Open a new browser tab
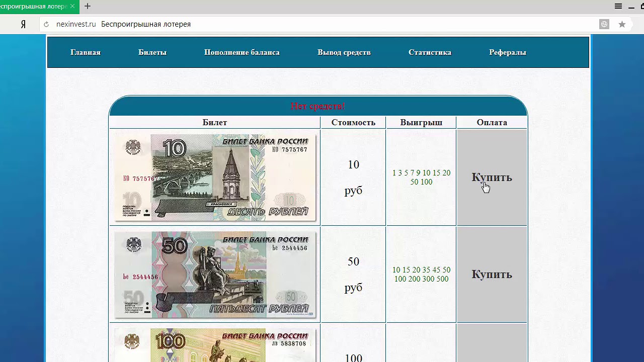 (x=88, y=7)
